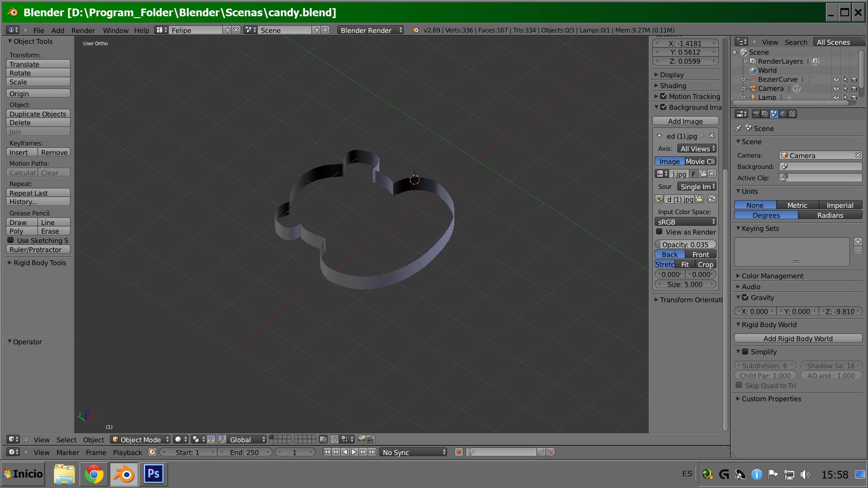Viewport: 868px width, 488px height.
Task: Click the Photoshop icon in taskbar
Action: (x=153, y=474)
